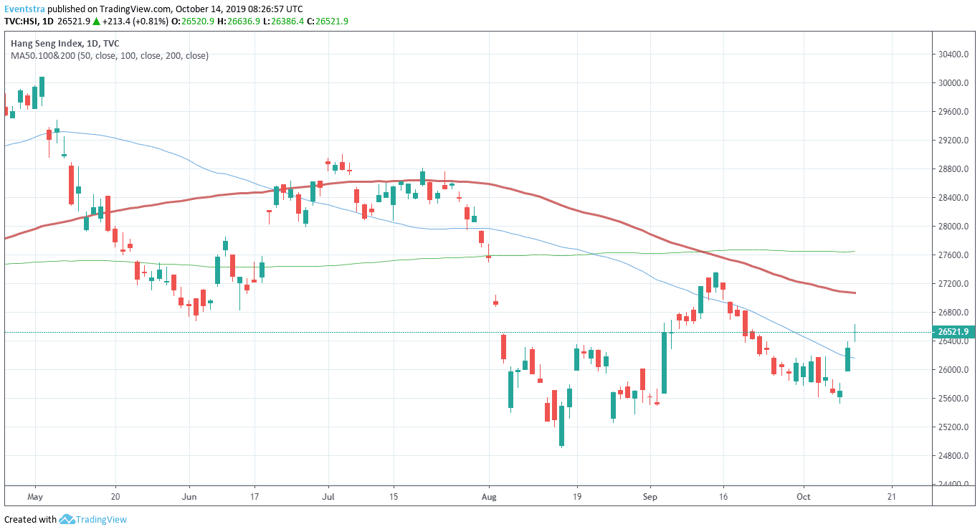Click the May date axis label
The height and width of the screenshot is (532, 980).
[x=35, y=496]
